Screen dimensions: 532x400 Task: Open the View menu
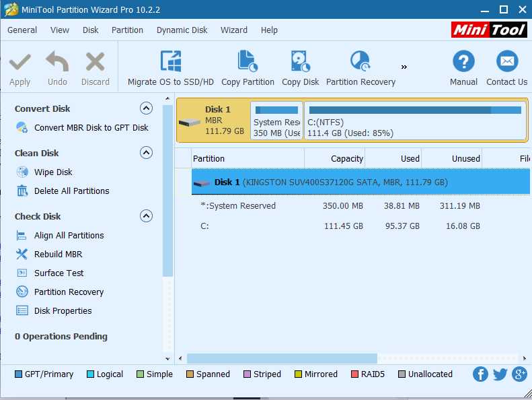60,30
